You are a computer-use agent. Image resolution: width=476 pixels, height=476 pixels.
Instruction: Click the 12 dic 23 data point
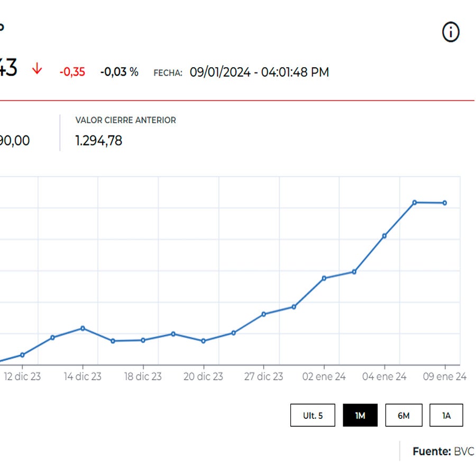pos(22,355)
